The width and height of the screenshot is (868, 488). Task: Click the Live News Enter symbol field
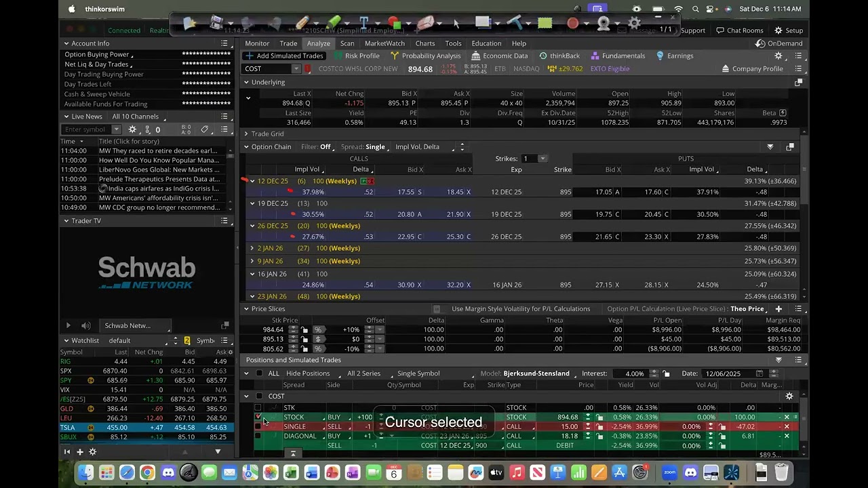(86, 129)
